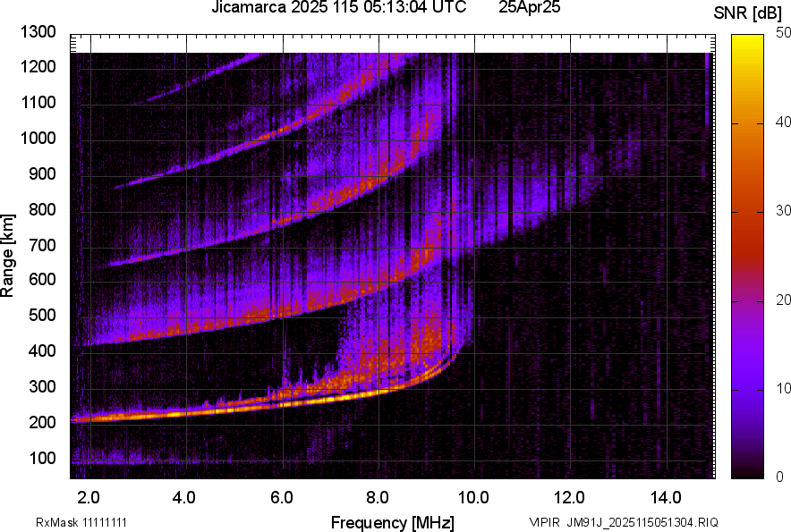The width and height of the screenshot is (791, 532).
Task: Click the colorbar tick label '20'
Action: (783, 300)
